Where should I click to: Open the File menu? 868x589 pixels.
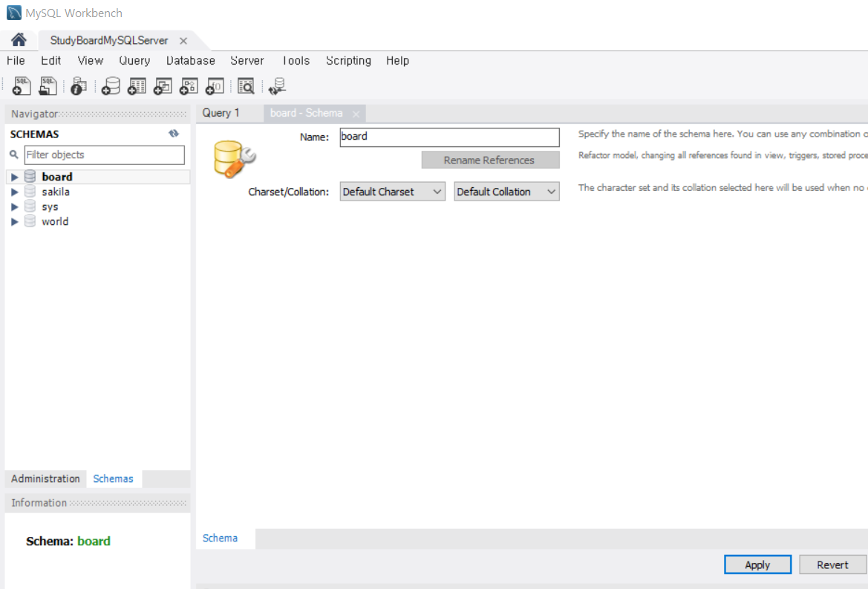[16, 60]
